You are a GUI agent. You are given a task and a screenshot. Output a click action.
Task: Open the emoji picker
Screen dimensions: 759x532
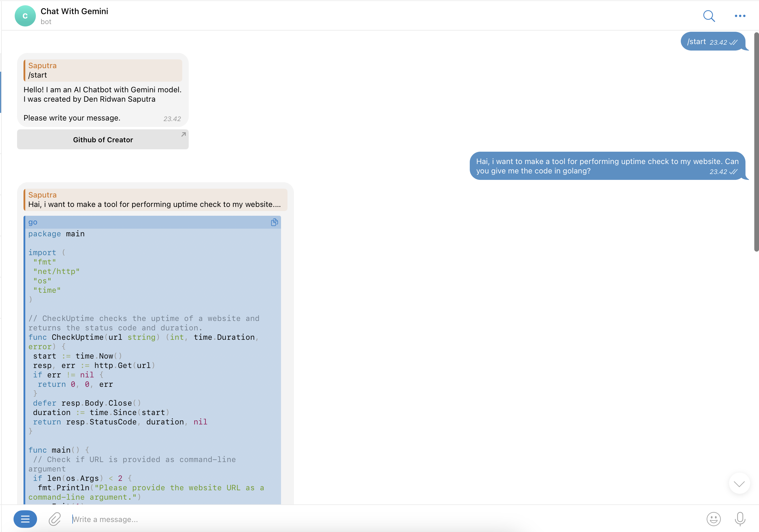click(x=713, y=519)
